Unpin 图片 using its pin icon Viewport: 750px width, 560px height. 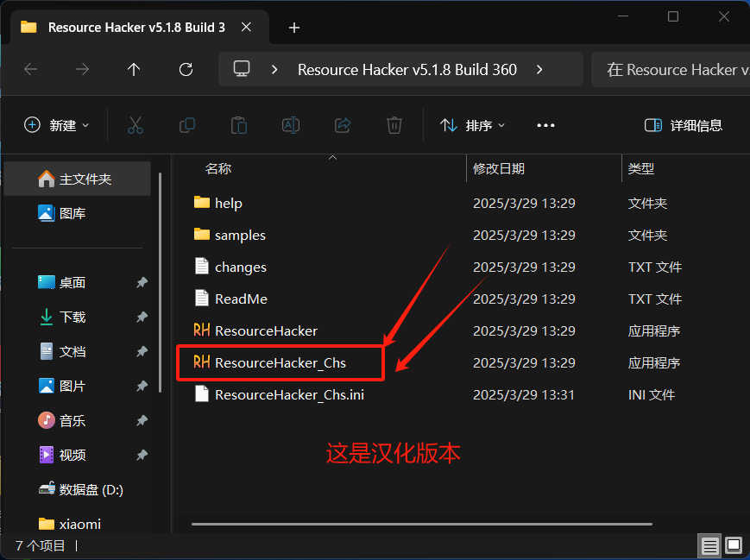pos(142,386)
